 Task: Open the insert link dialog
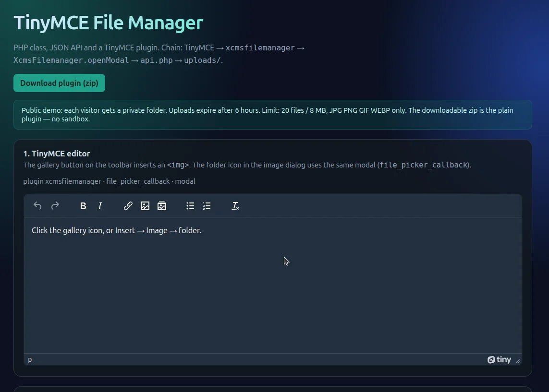(x=128, y=206)
